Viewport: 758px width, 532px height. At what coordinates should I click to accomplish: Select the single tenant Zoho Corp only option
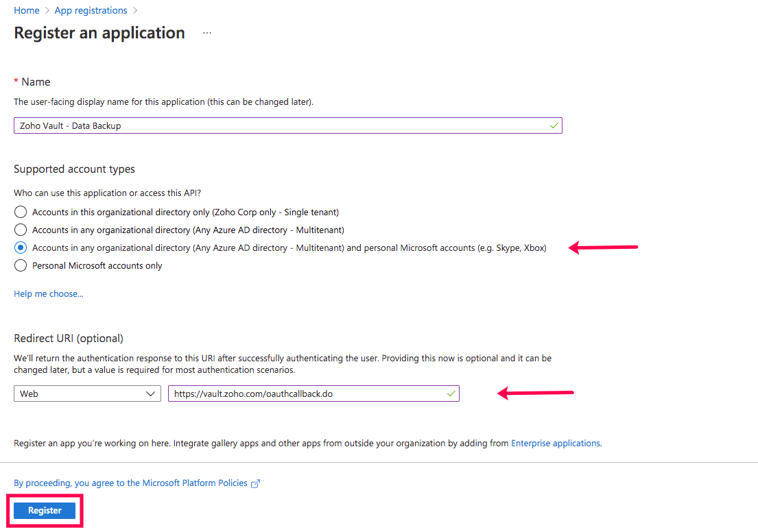tap(21, 212)
